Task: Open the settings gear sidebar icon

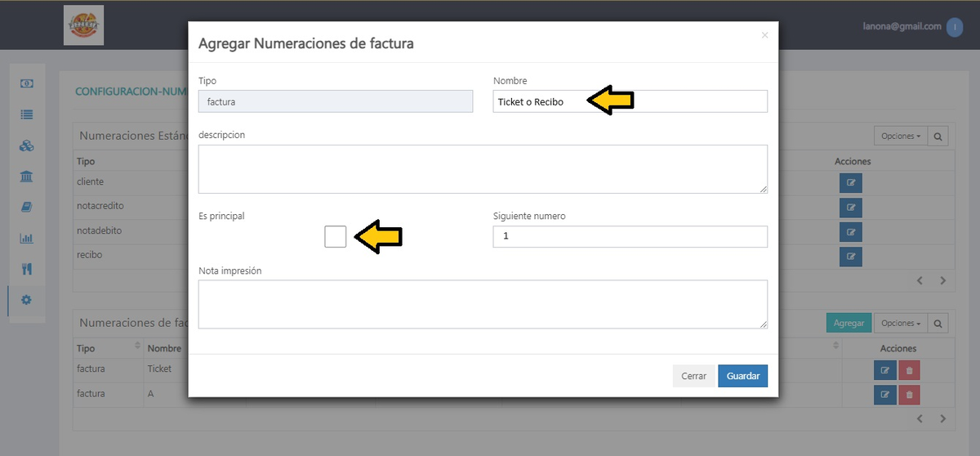Action: [x=26, y=300]
